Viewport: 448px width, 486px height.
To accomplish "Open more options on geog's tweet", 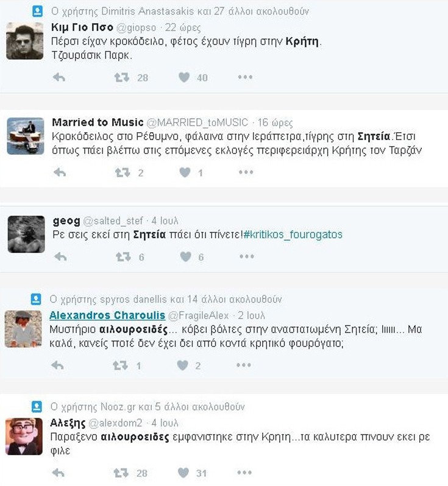I will pos(245,256).
